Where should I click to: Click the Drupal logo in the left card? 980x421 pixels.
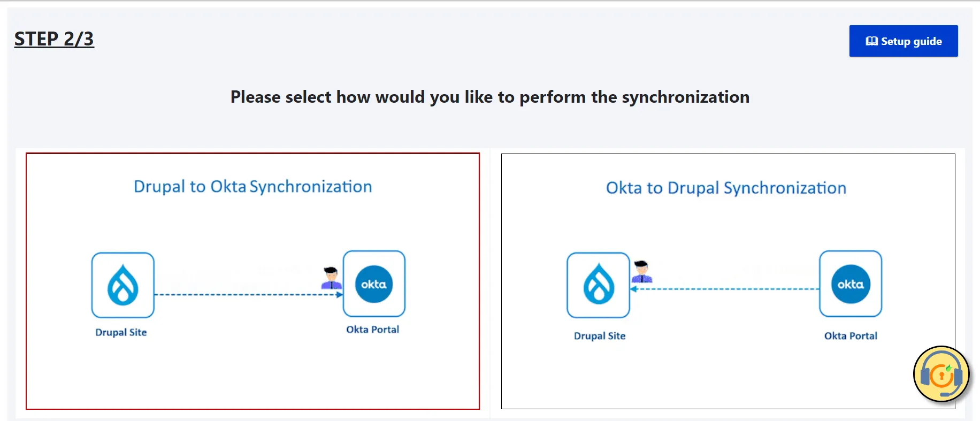click(x=123, y=285)
